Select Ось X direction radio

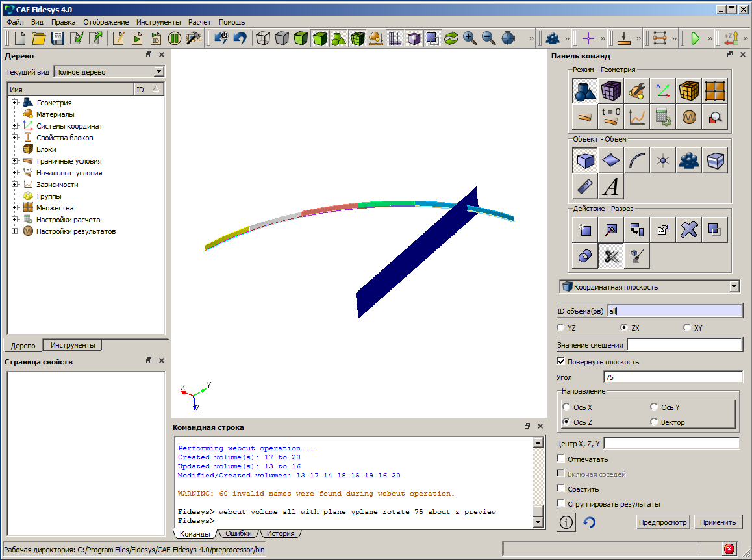pyautogui.click(x=566, y=407)
